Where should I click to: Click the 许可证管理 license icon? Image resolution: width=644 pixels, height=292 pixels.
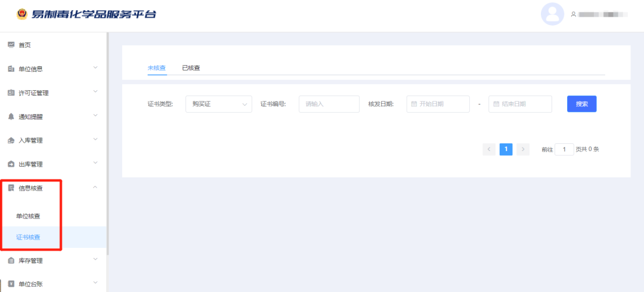[x=11, y=93]
